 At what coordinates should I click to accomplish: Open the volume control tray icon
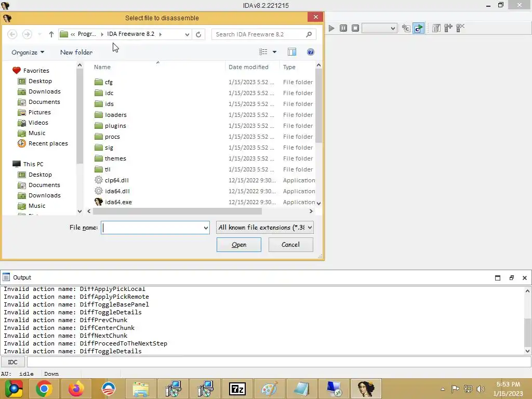pos(481,389)
